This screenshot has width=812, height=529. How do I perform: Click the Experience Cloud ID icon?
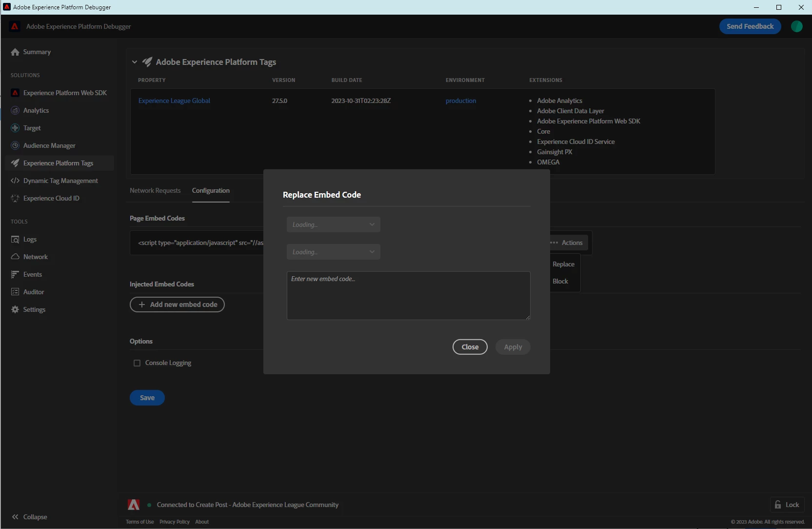point(15,198)
